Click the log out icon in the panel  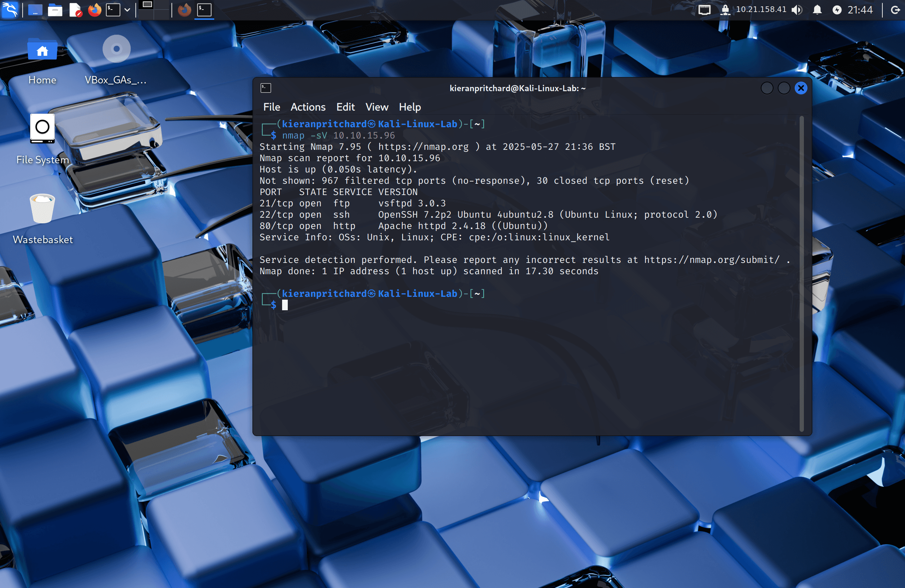coord(895,10)
